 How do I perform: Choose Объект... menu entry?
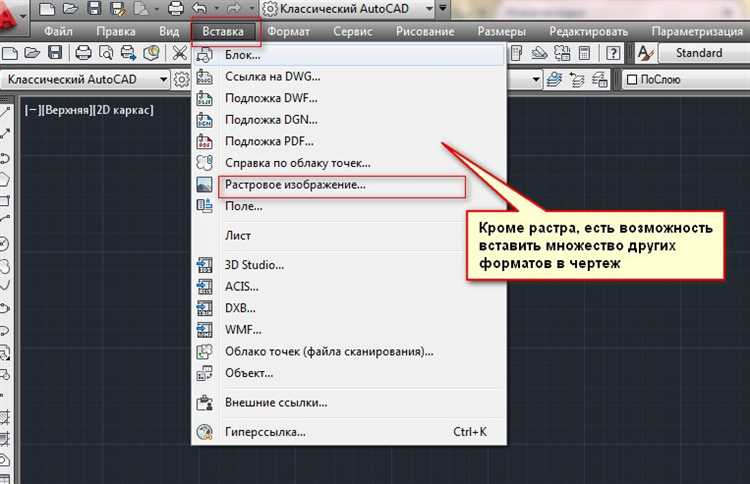tap(349, 373)
